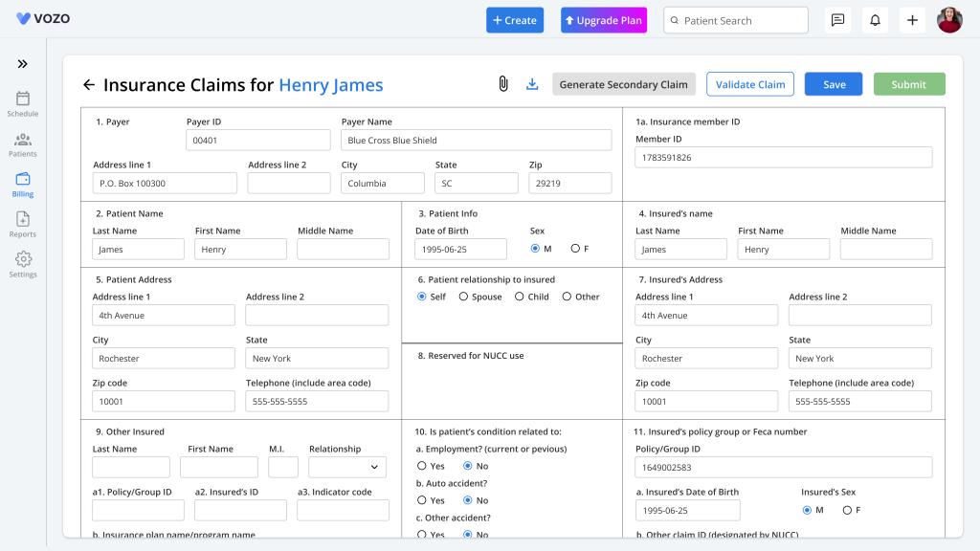Download the claim using the download icon

click(532, 84)
